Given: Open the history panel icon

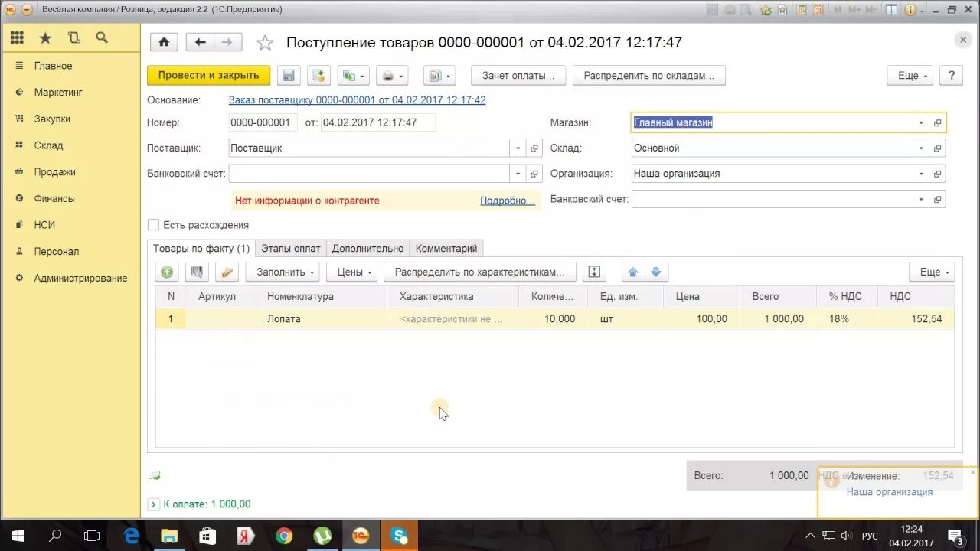Looking at the screenshot, I should click(73, 37).
